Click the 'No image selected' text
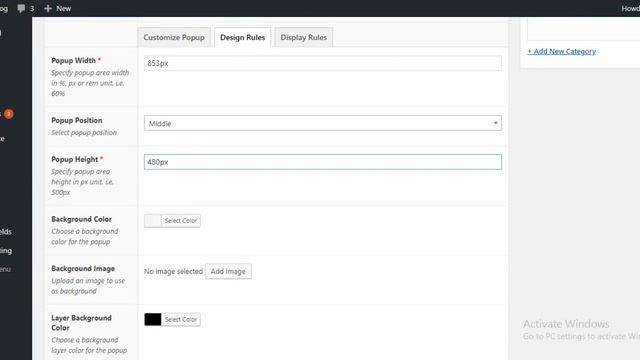This screenshot has height=360, width=640. [173, 271]
